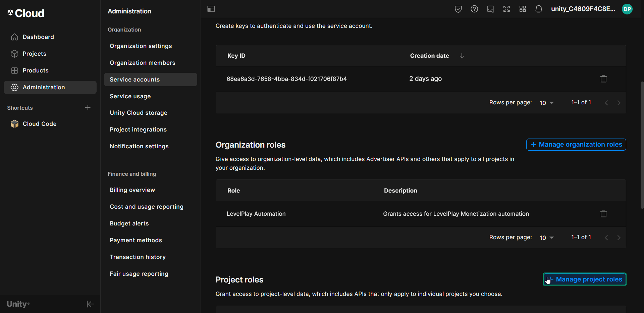Switch to Organization members section
Viewport: 644px width, 313px height.
pos(142,63)
